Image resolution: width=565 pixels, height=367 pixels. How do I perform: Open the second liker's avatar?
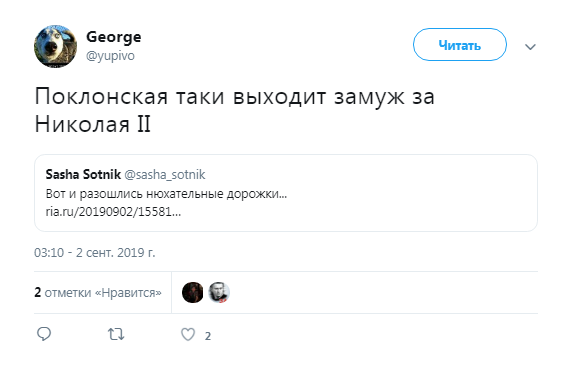coord(219,292)
